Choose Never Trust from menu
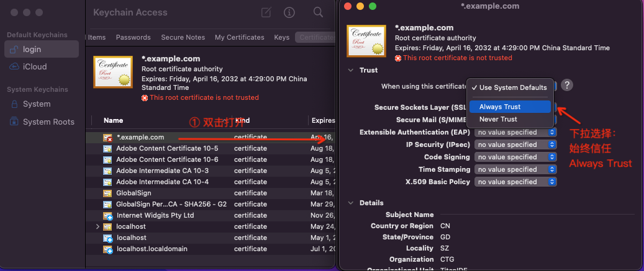The height and width of the screenshot is (271, 644). (498, 119)
